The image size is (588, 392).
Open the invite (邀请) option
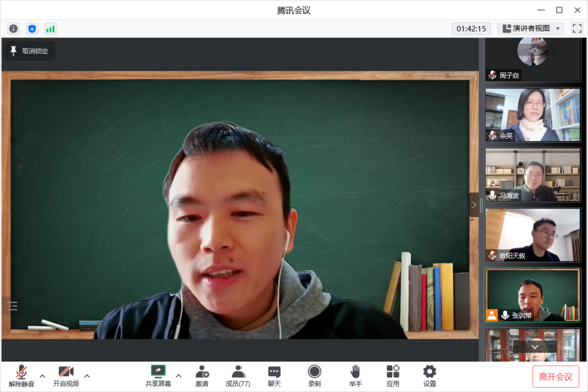click(x=202, y=376)
